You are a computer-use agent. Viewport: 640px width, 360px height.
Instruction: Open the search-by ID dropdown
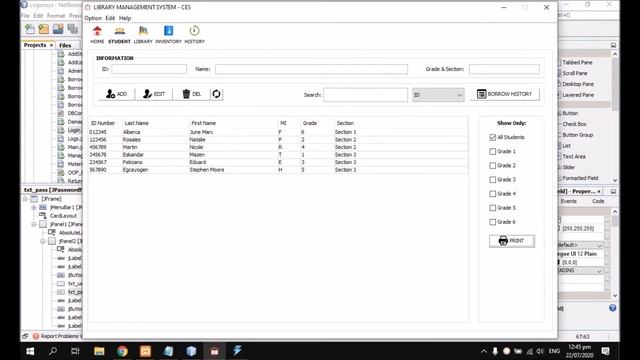[438, 95]
